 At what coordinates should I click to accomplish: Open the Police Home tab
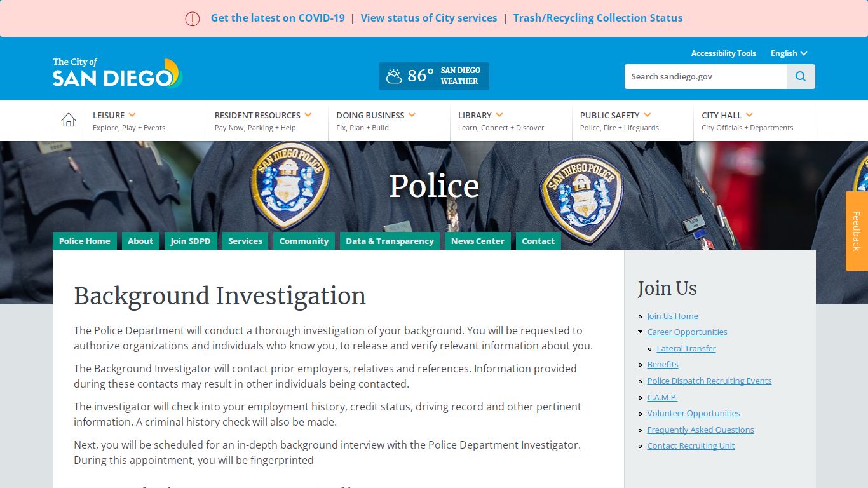pyautogui.click(x=85, y=241)
